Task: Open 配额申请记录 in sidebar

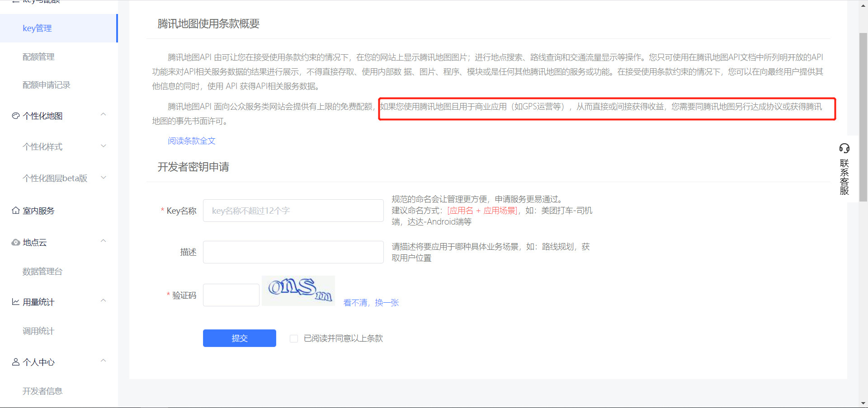Action: [x=47, y=85]
